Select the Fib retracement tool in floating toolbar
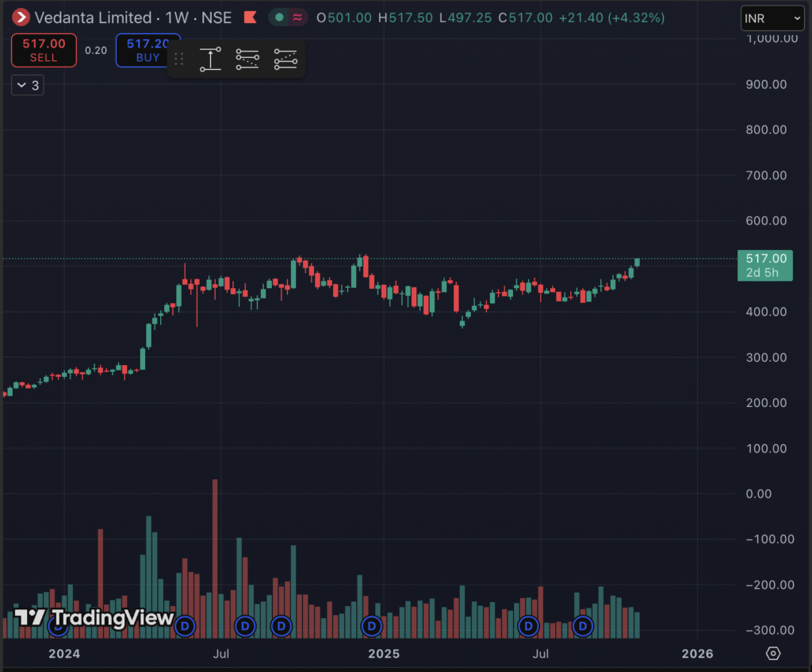 pyautogui.click(x=247, y=60)
